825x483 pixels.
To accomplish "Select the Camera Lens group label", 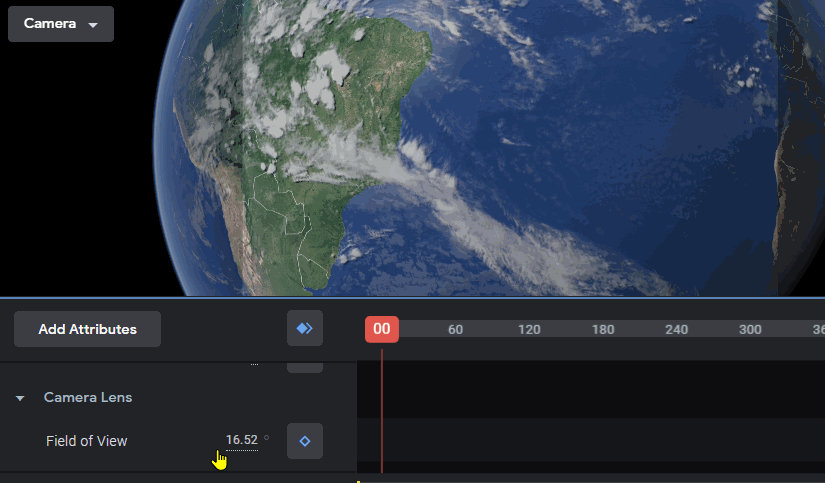I will point(88,397).
